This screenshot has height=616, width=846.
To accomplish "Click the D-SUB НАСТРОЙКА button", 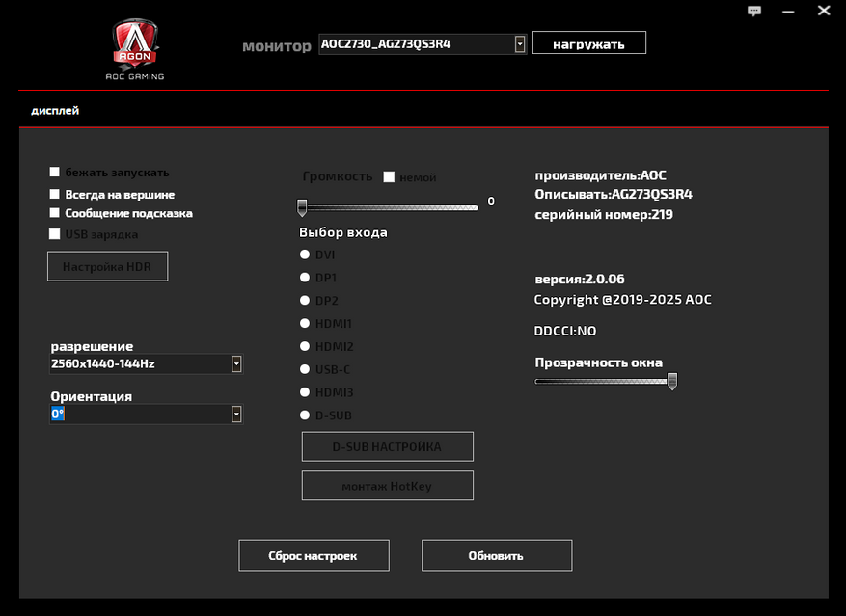I will (x=388, y=446).
